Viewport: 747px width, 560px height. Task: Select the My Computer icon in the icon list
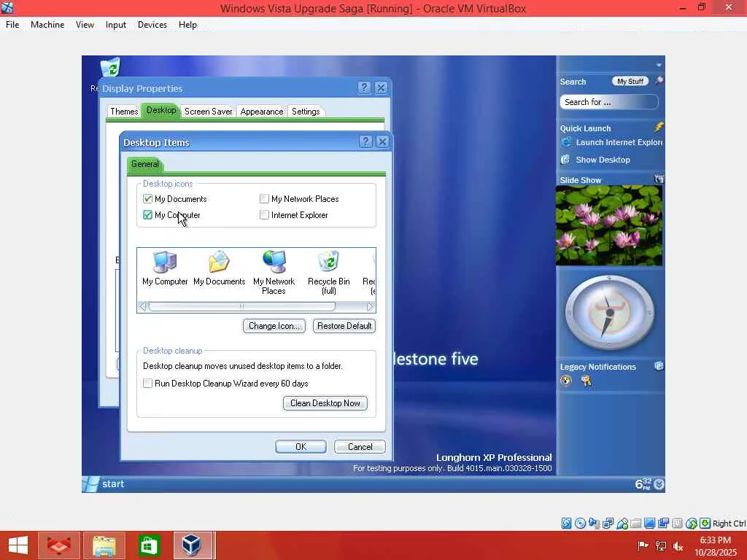pos(165,269)
